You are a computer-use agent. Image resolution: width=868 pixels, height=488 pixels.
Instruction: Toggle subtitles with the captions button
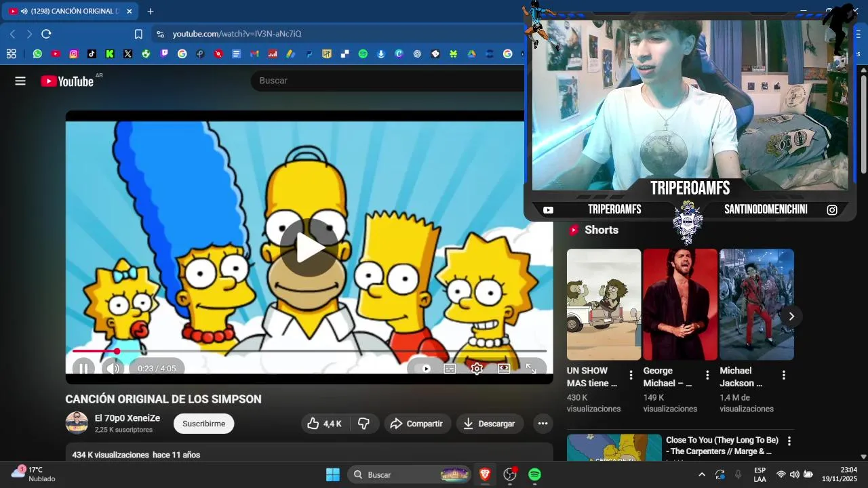450,369
